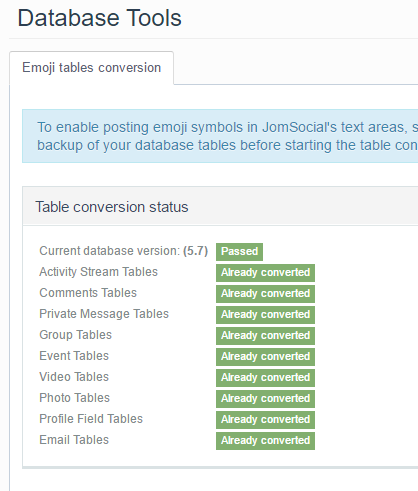Select the Email Tables label
The height and width of the screenshot is (491, 418).
(74, 440)
